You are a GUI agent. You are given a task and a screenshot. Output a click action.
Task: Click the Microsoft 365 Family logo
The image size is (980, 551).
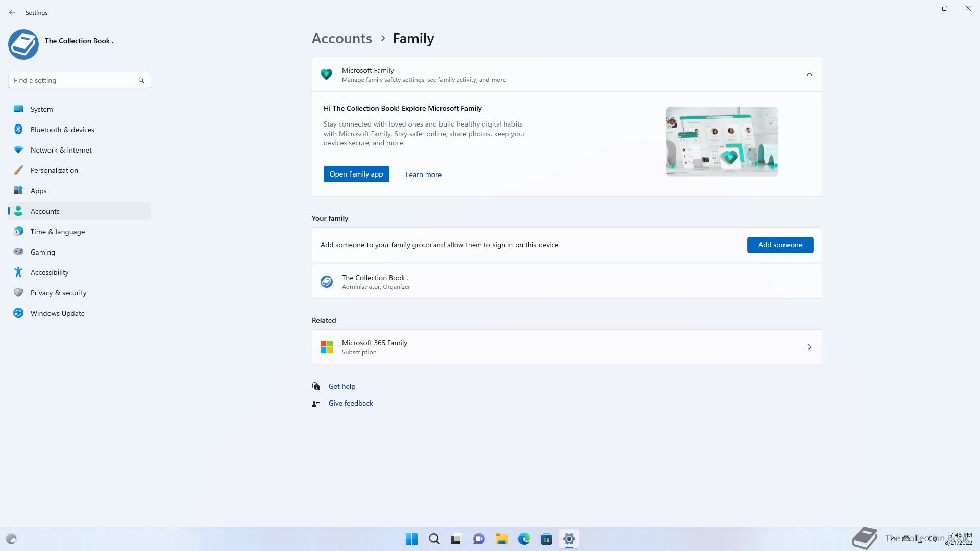(327, 347)
